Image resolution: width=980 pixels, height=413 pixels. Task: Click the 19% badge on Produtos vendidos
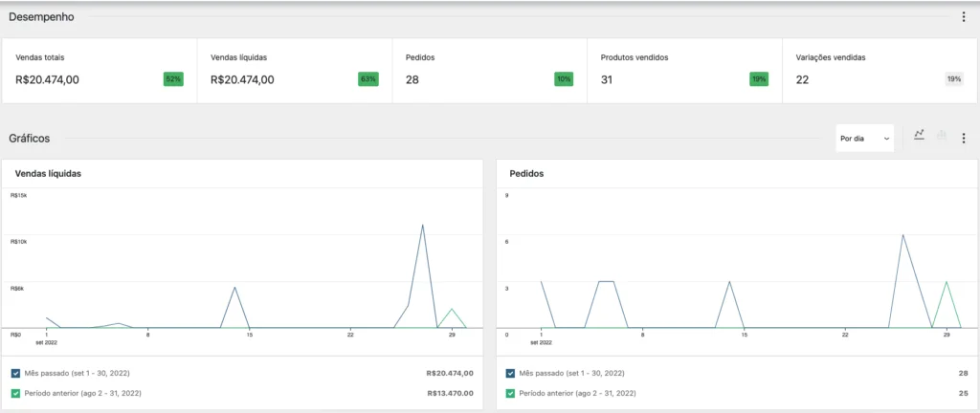pos(759,79)
